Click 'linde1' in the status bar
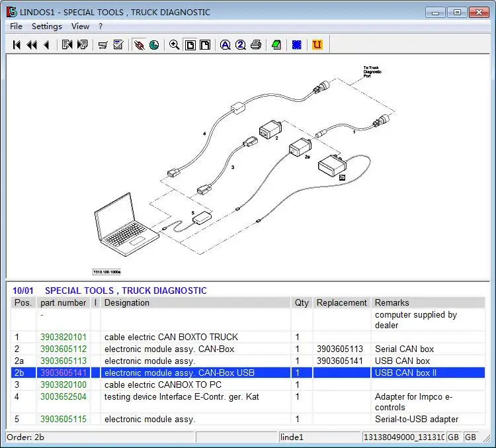The image size is (496, 448). (x=292, y=437)
